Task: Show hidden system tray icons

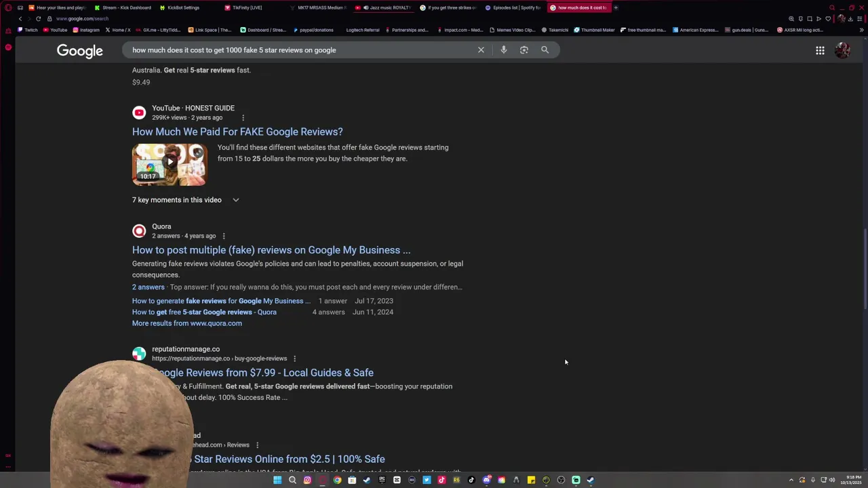Action: point(791,480)
